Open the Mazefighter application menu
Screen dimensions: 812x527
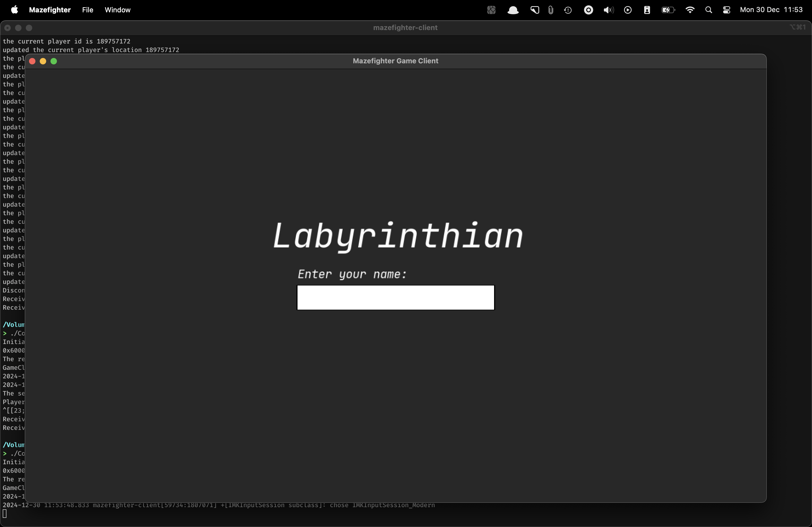[50, 10]
